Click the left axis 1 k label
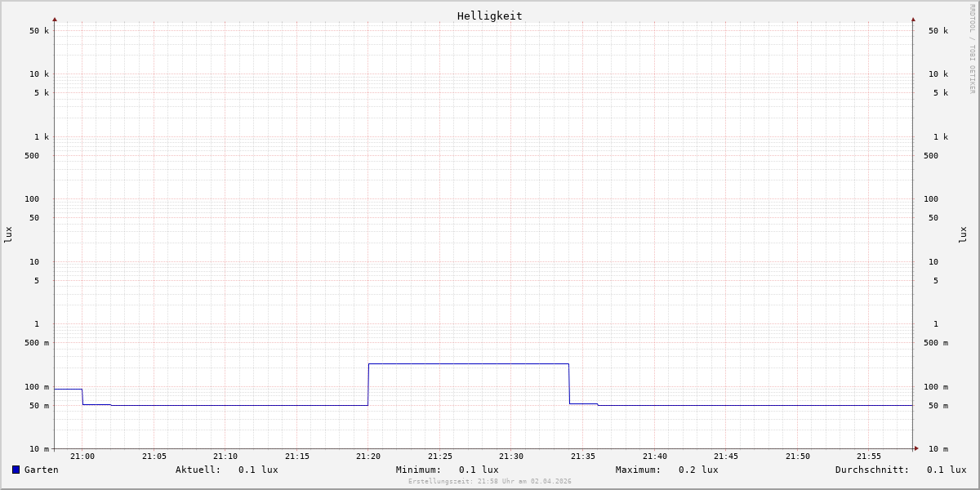Screen dimensions: 980x490 tap(42, 137)
